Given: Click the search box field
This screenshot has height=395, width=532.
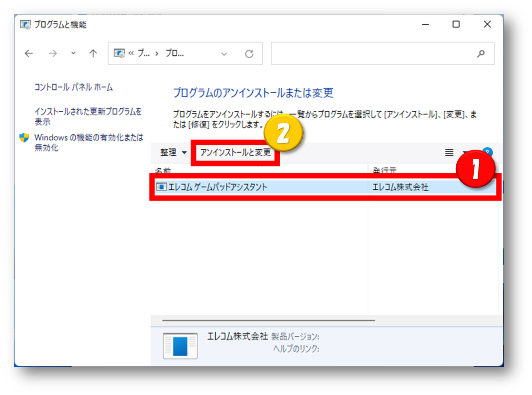Looking at the screenshot, I should tap(383, 54).
